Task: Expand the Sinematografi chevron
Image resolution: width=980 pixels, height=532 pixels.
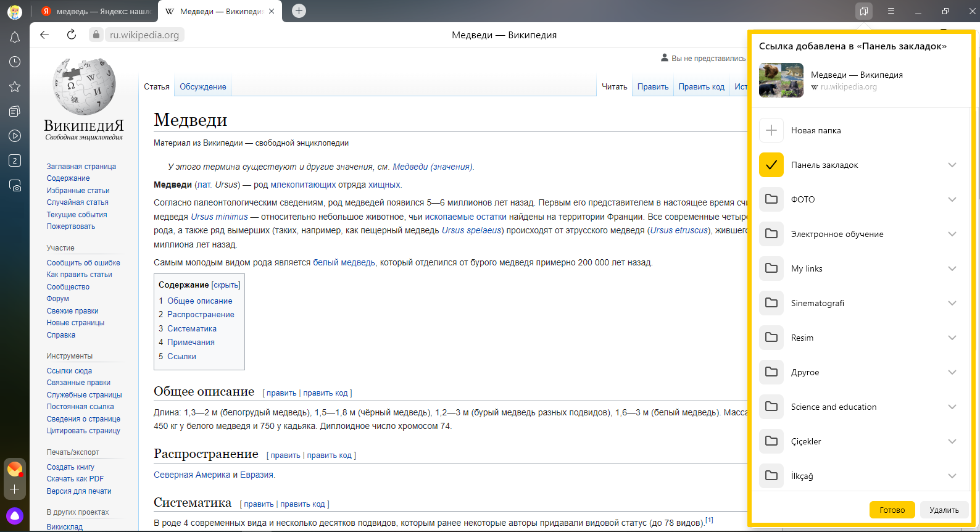Action: 952,303
